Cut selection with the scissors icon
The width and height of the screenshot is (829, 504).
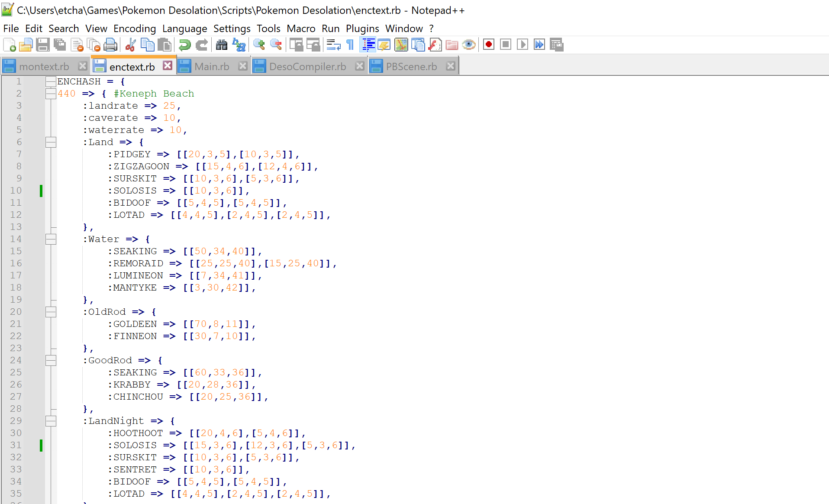(x=130, y=45)
